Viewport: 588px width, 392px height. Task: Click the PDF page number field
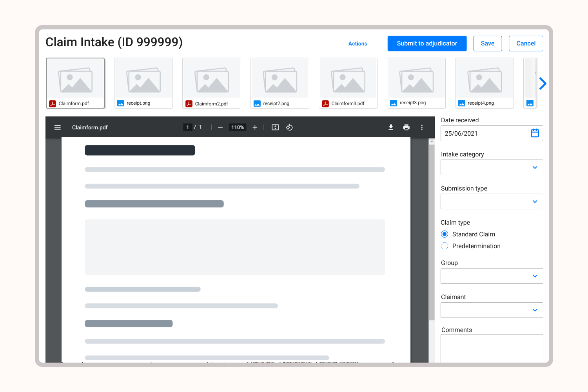(x=188, y=127)
